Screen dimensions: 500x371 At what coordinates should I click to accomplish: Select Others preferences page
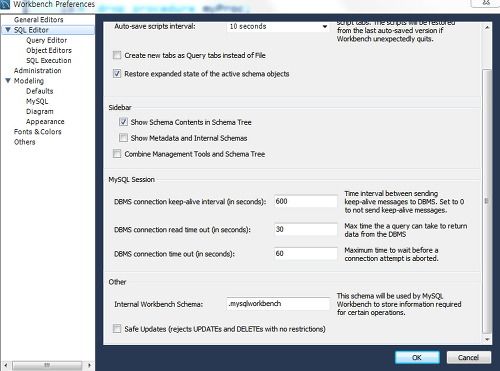pyautogui.click(x=25, y=142)
